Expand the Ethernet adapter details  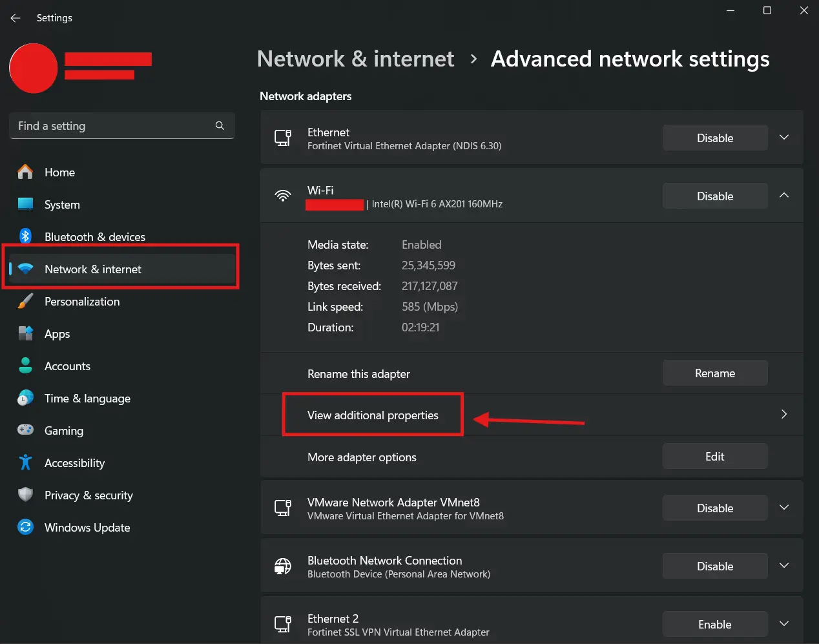pyautogui.click(x=784, y=138)
